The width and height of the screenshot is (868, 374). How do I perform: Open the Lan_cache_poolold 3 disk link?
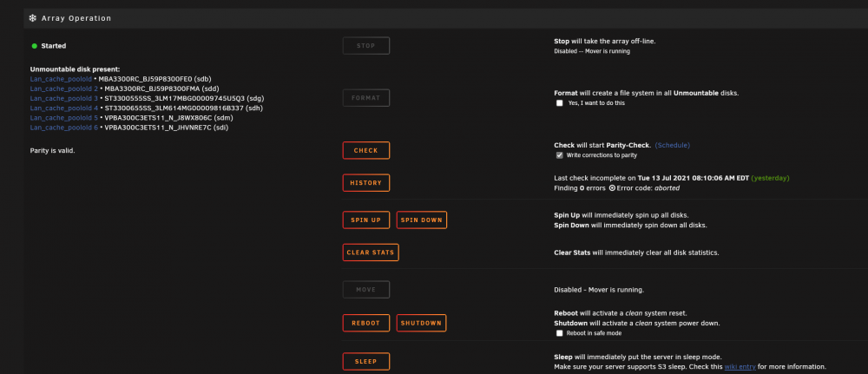coord(63,98)
